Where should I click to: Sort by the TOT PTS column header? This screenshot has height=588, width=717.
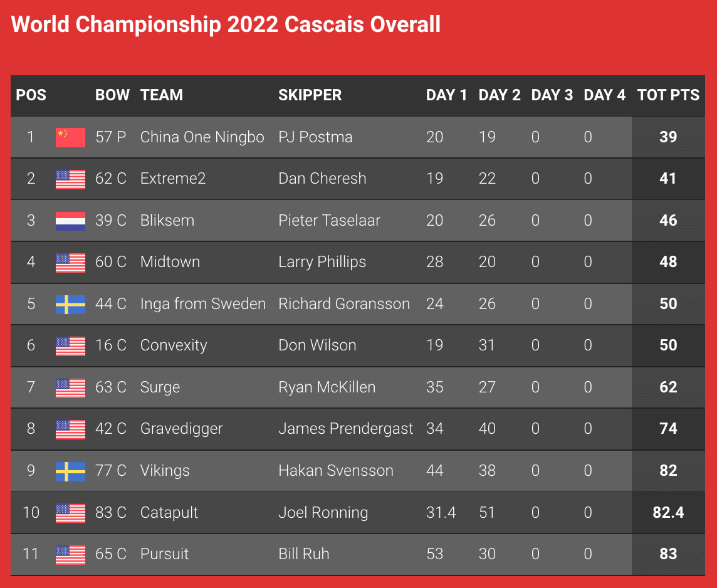[668, 95]
